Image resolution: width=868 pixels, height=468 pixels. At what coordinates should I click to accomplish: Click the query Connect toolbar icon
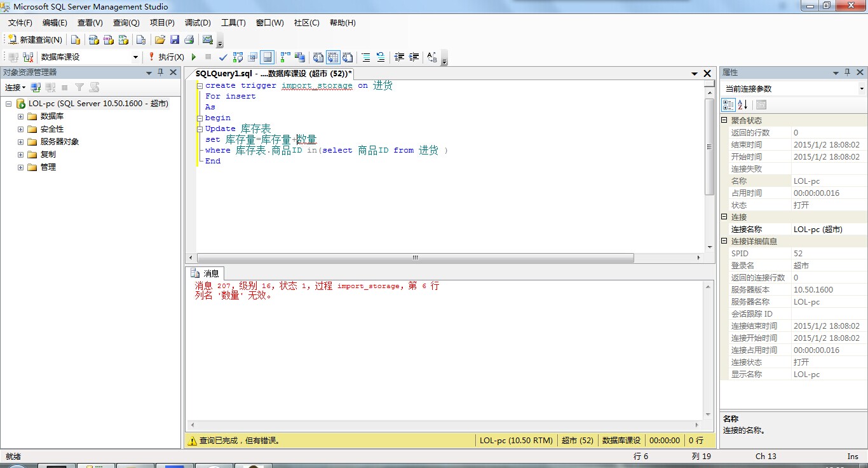pos(13,57)
